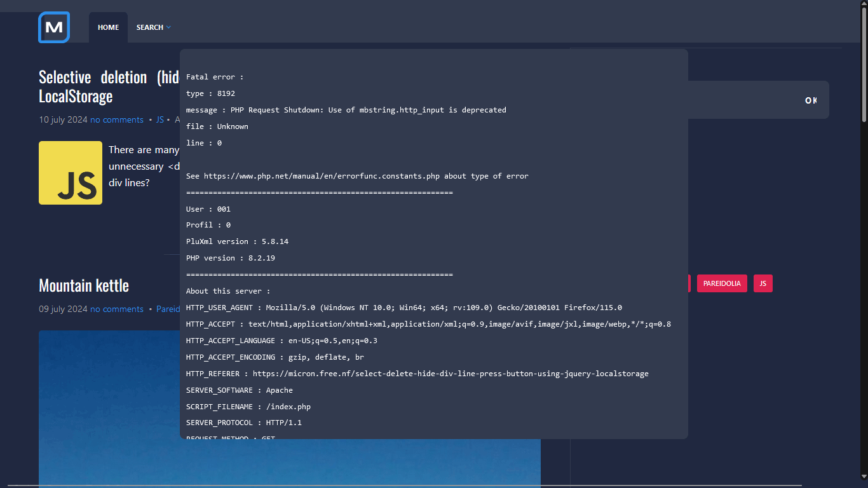Open the Pareidolia category link

pos(168,309)
